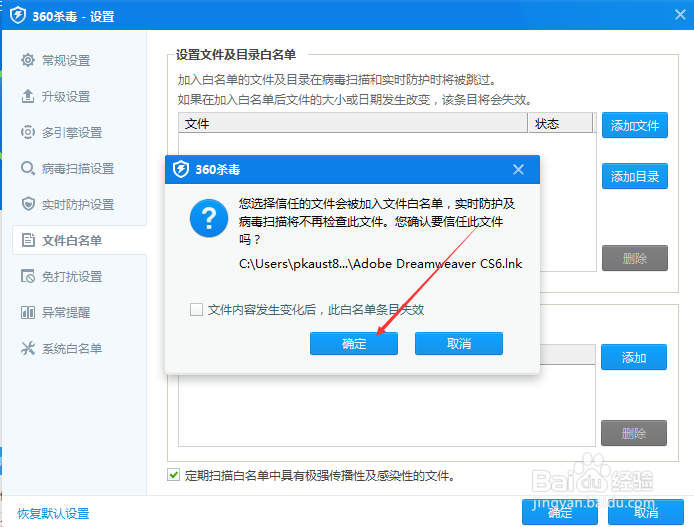
Task: Click the 状态 column header
Action: tap(560, 123)
